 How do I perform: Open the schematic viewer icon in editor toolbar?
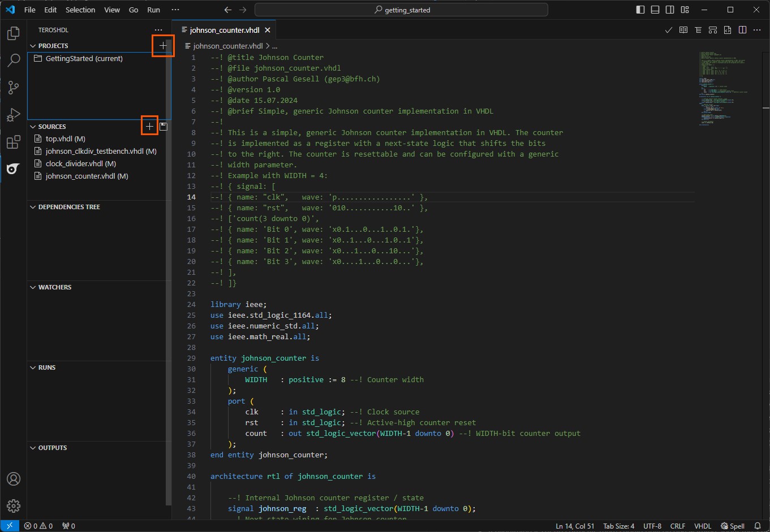pos(713,30)
